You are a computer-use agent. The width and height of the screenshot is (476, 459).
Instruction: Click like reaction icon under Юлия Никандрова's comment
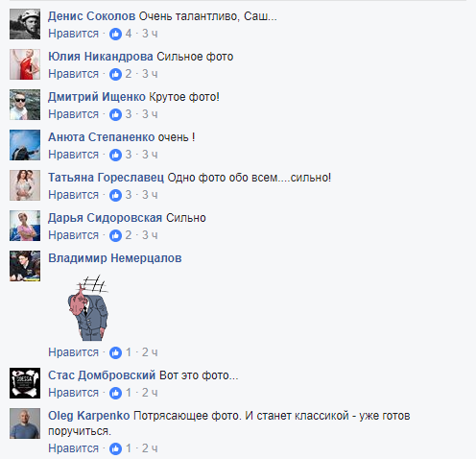(115, 74)
